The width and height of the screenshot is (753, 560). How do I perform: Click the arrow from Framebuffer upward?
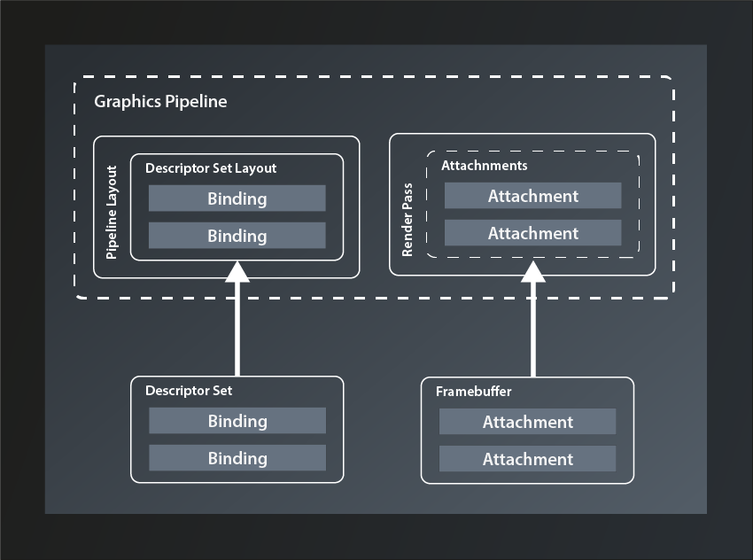(x=533, y=328)
